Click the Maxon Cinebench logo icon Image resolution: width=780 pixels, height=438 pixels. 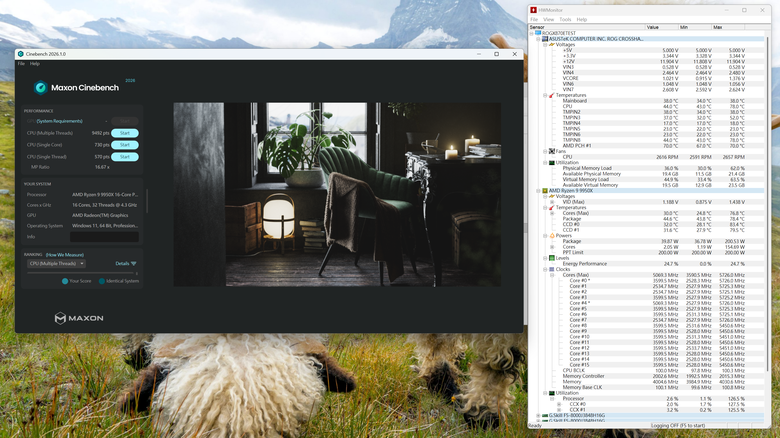tap(40, 88)
